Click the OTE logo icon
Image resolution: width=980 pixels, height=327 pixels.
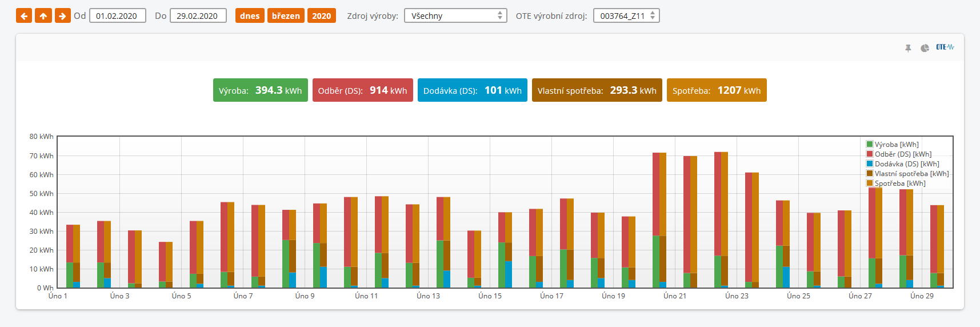tap(945, 47)
